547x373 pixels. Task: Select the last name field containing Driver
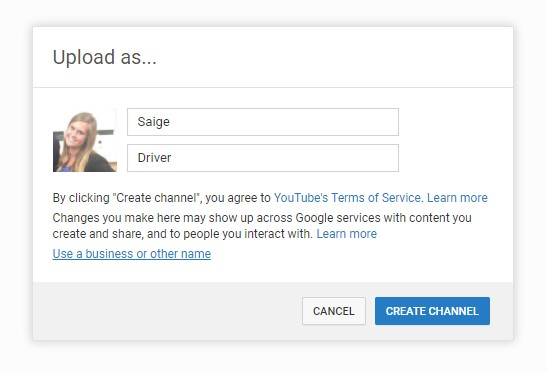click(x=263, y=158)
